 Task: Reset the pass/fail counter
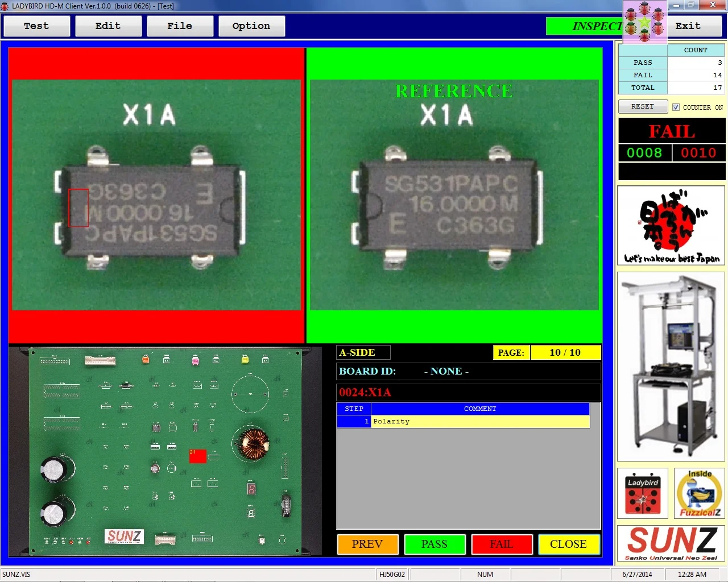point(643,107)
